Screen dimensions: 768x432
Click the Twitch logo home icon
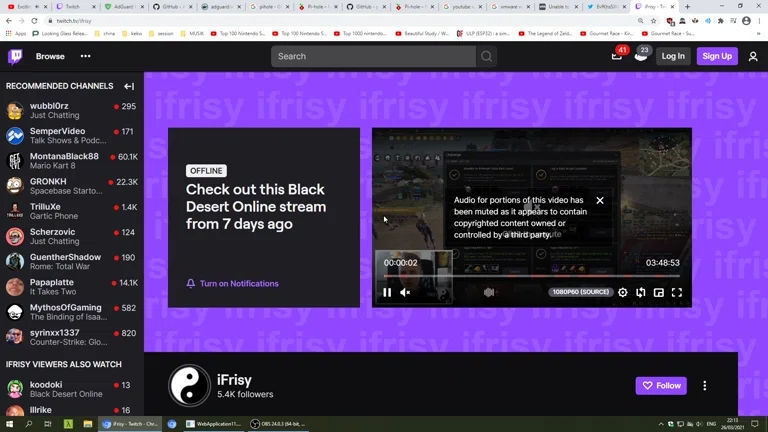[x=15, y=57]
